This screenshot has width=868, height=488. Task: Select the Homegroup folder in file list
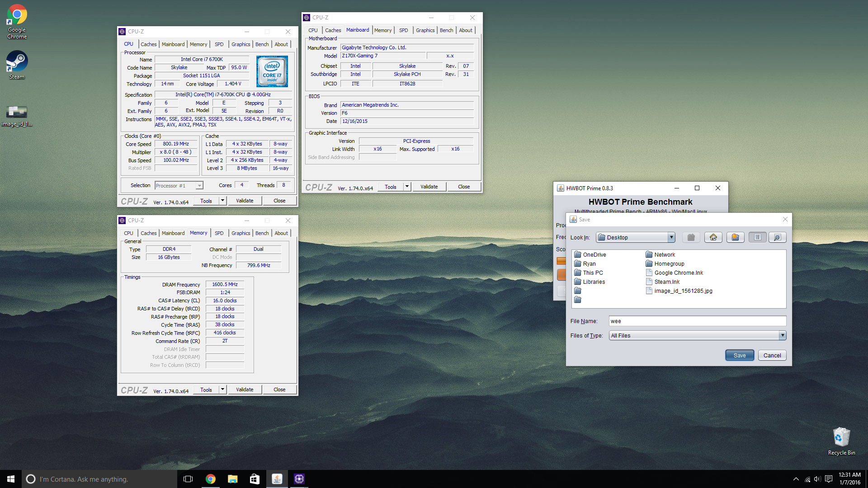tap(665, 264)
